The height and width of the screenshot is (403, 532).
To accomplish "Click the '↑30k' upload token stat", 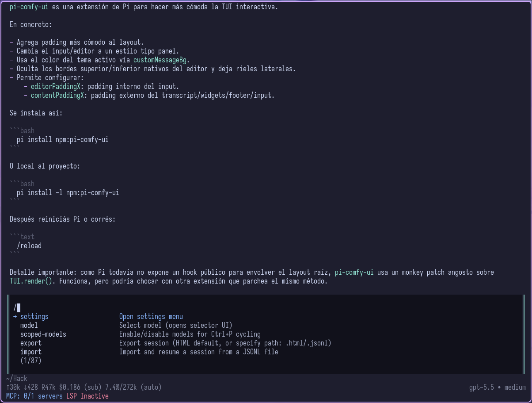I will pos(13,388).
